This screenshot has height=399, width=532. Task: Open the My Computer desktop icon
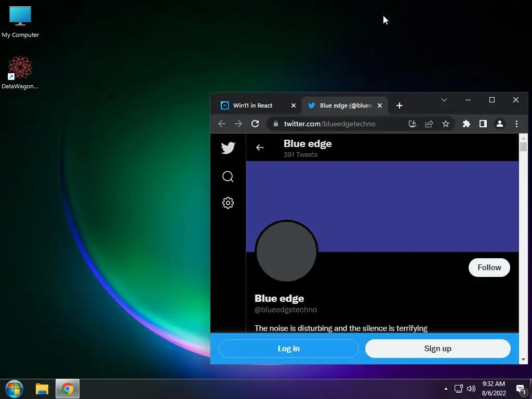click(20, 22)
